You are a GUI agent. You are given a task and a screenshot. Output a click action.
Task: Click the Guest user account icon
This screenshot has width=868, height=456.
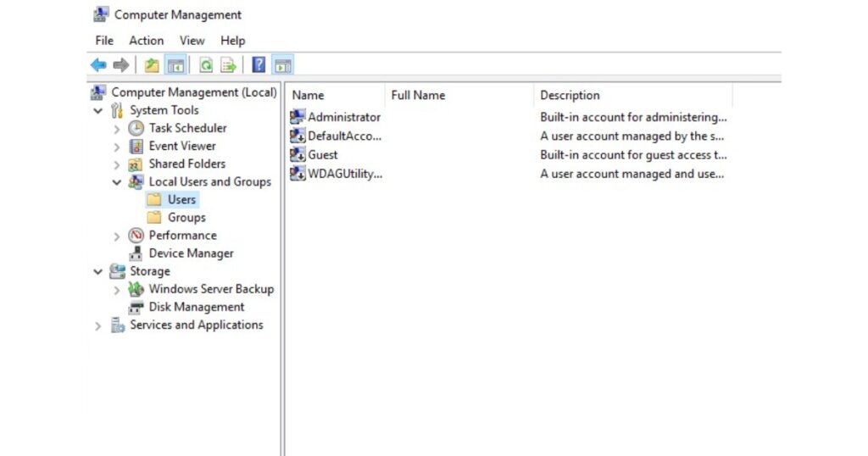click(x=298, y=154)
